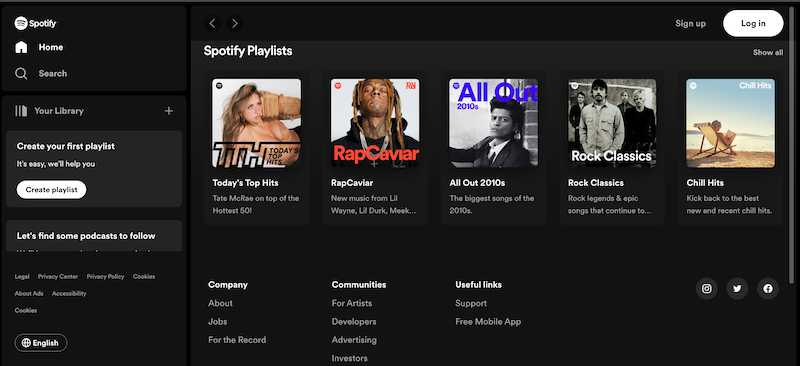Click the Spotify Playlists section heading
Viewport: 800px width, 366px height.
tap(248, 51)
